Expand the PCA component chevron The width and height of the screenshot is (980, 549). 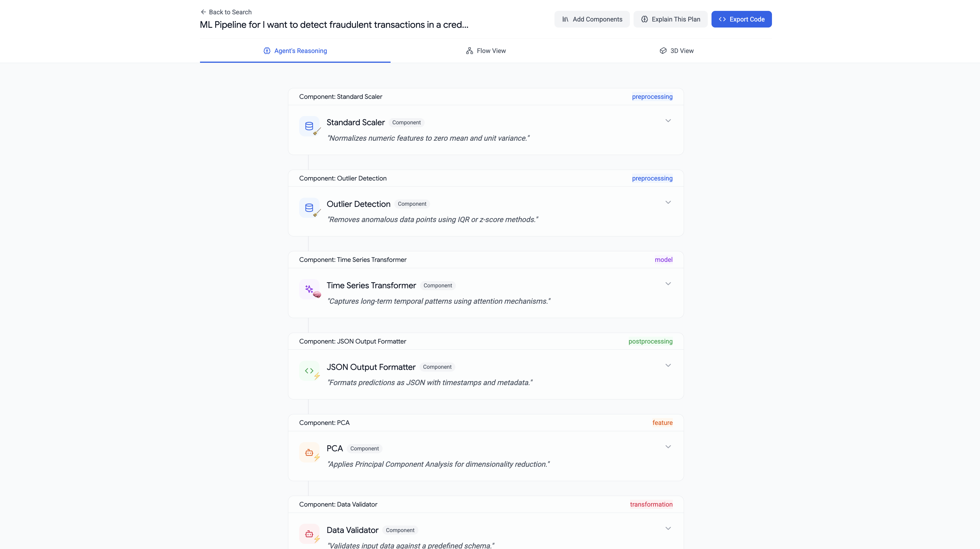(668, 447)
